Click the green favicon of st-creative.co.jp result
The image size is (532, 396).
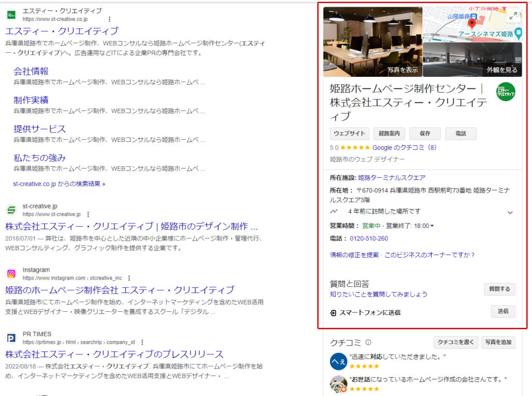coord(11,15)
